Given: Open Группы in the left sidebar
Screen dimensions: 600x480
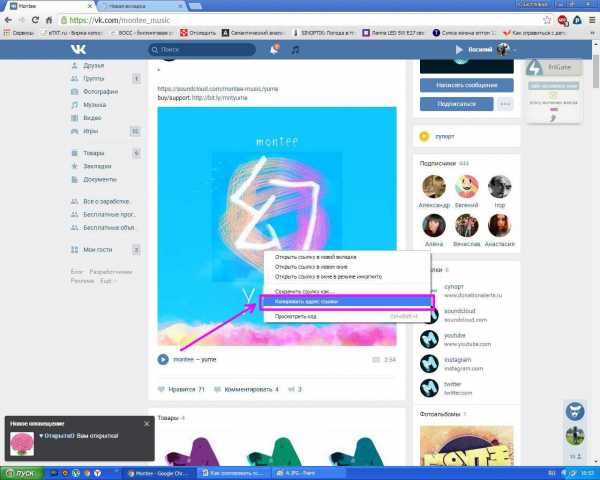Looking at the screenshot, I should (93, 78).
